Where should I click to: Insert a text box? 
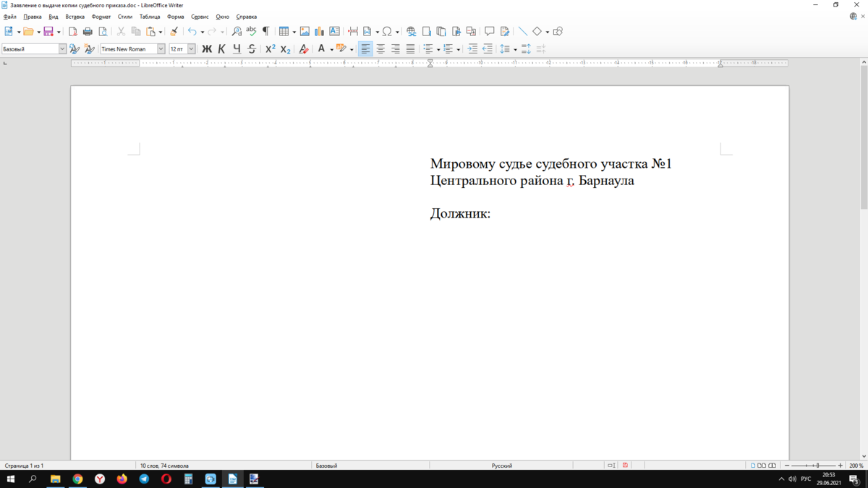pos(334,32)
